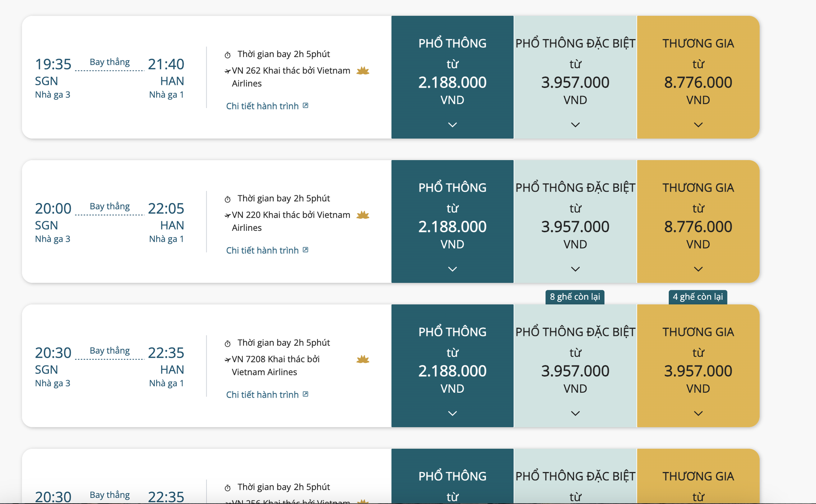816x504 pixels.
Task: Click the Bay thẳng label on the 19:35 flight
Action: coord(109,62)
